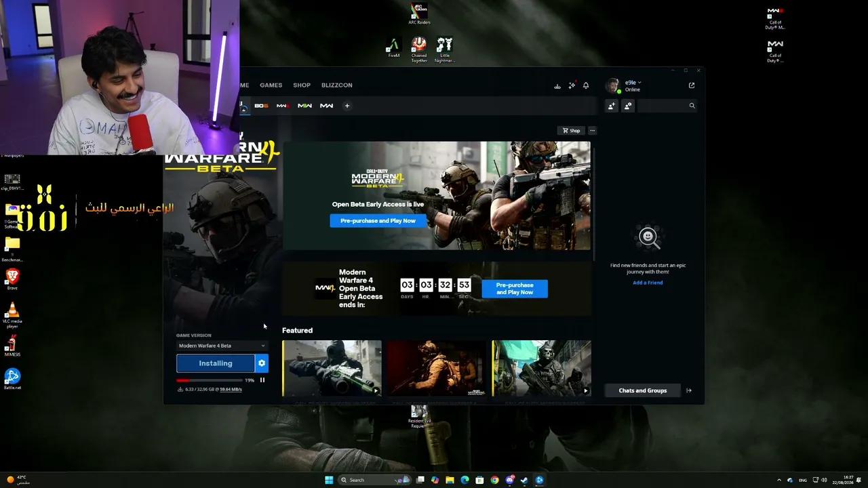
Task: Open ARC Raiders desktop shortcut
Action: click(x=419, y=14)
